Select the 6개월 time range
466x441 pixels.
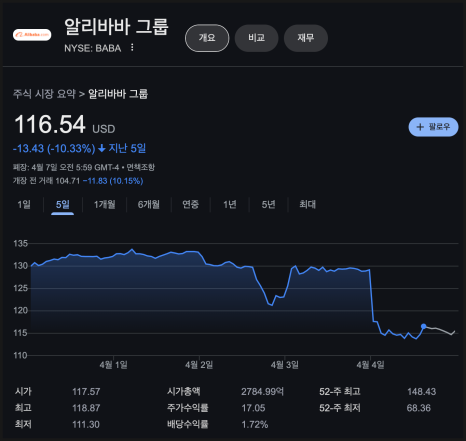pos(149,204)
